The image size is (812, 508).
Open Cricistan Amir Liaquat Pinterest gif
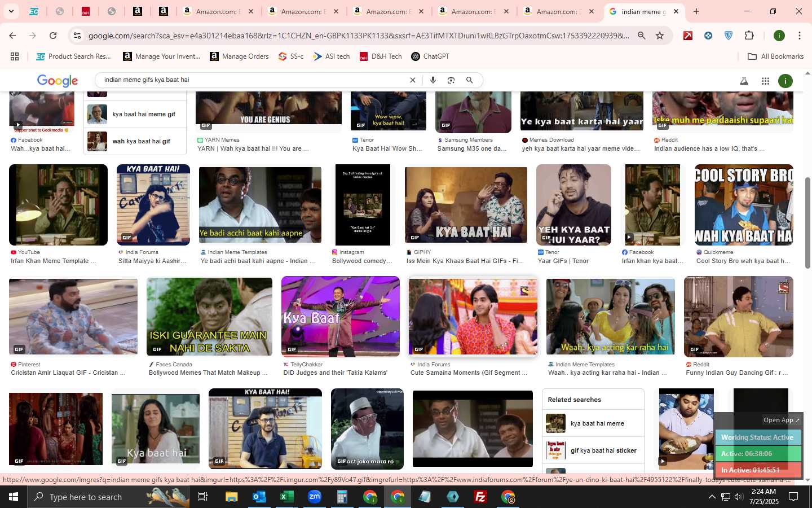coord(73,317)
